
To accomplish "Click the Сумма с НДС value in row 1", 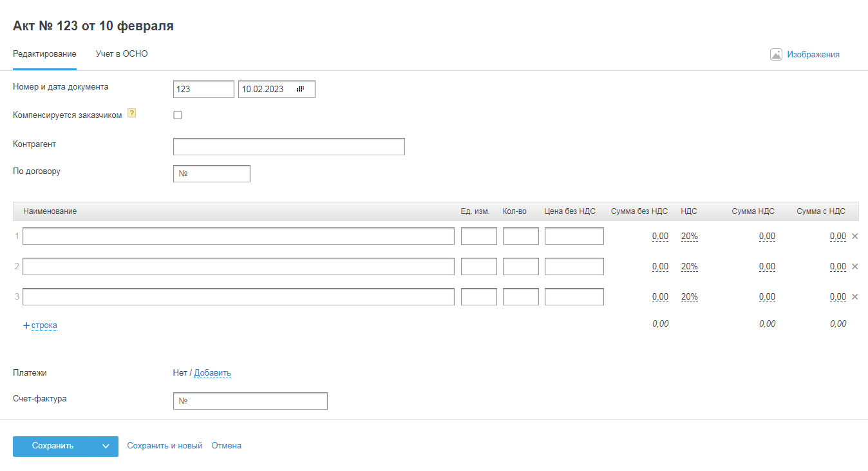I will point(838,236).
